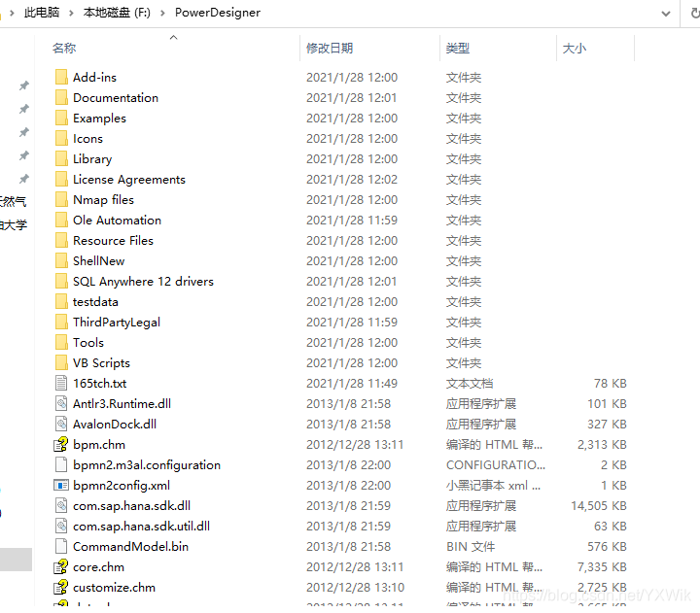Click the License Agreements folder name

129,180
